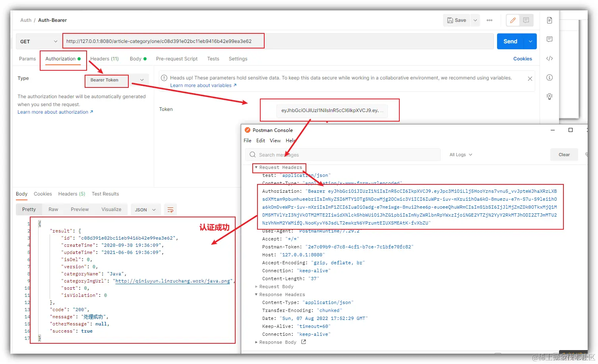Viewport: 598px width, 364px height.
Task: Open the Settings tab
Action: [x=238, y=59]
